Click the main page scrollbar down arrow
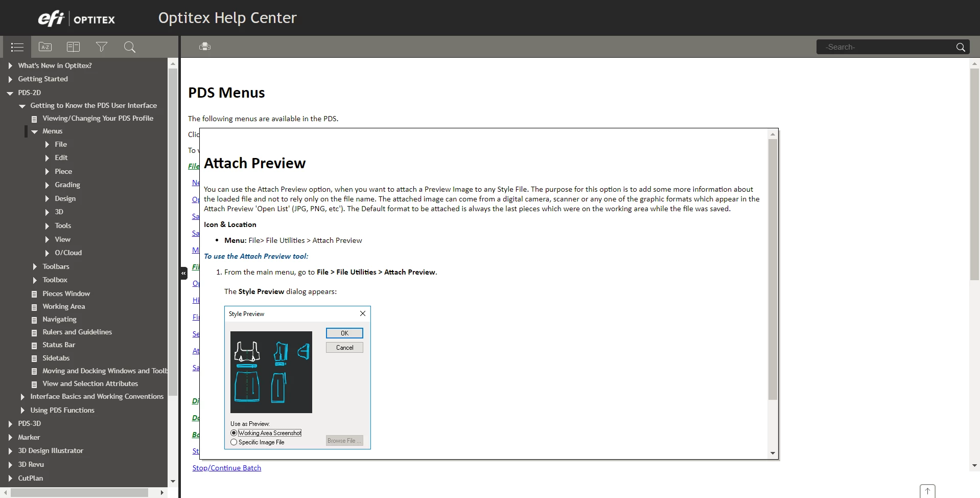Image resolution: width=980 pixels, height=498 pixels. [x=975, y=466]
